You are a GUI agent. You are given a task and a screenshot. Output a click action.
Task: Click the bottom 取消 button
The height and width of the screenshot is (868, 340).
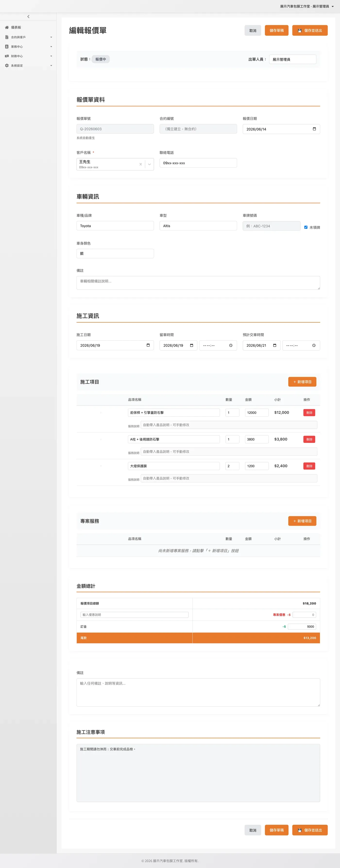(253, 830)
